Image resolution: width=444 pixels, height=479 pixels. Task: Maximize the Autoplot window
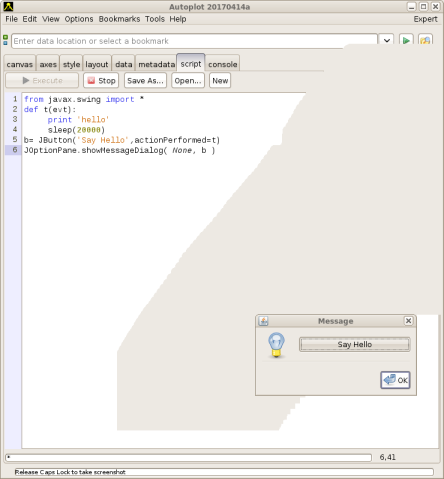(423, 7)
